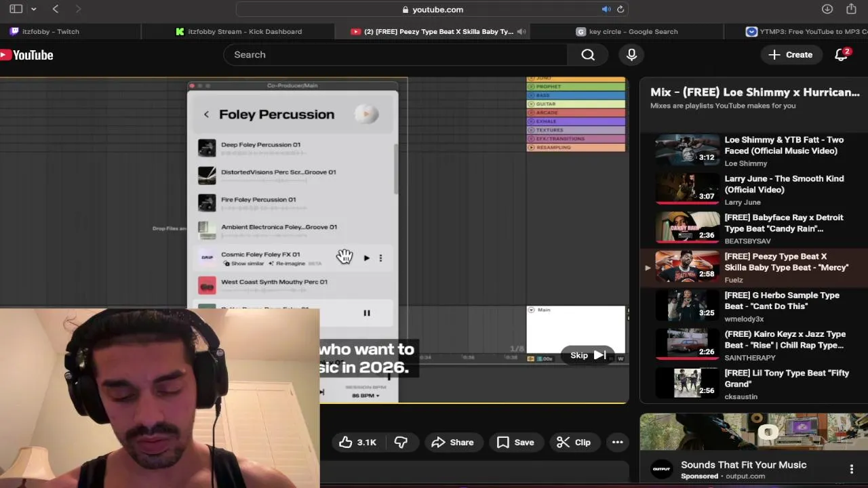The image size is (868, 488).
Task: Open sponsored ad options menu
Action: [x=852, y=469]
